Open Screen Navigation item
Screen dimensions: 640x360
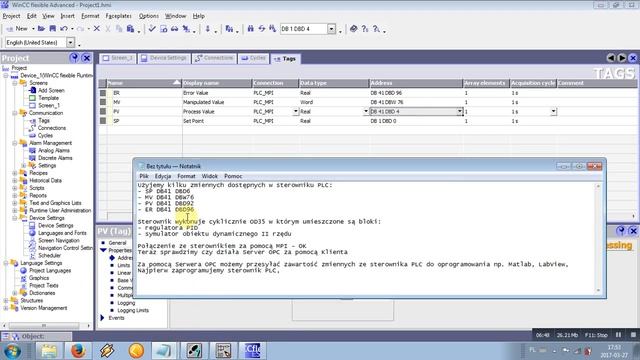(59, 240)
